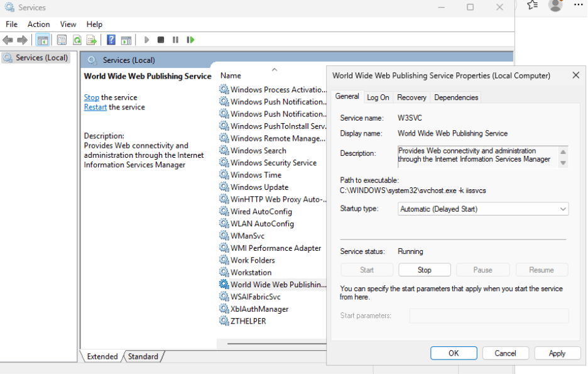Click the Back navigation arrow
This screenshot has height=374, width=588.
click(x=8, y=40)
